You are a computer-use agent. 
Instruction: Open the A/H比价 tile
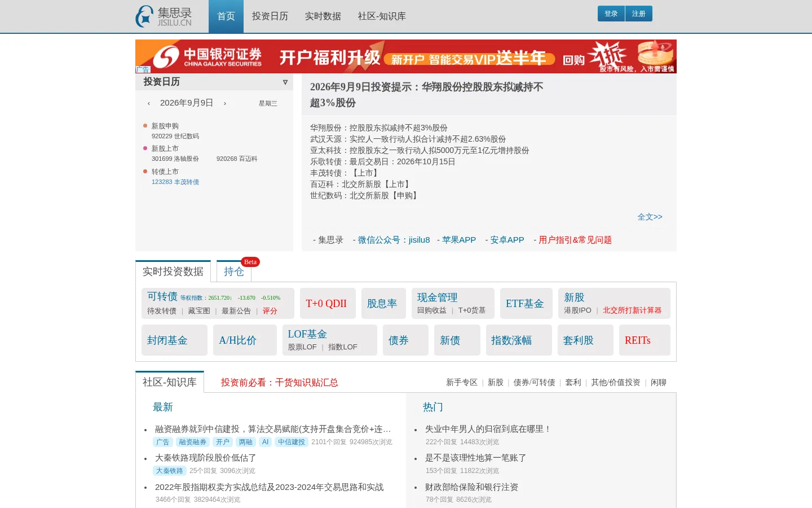coord(245,340)
